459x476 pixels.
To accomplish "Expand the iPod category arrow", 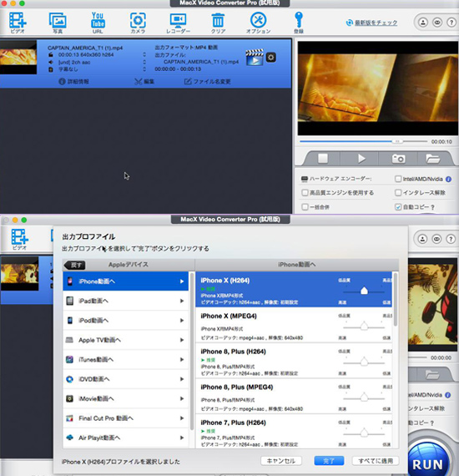I will pos(182,321).
